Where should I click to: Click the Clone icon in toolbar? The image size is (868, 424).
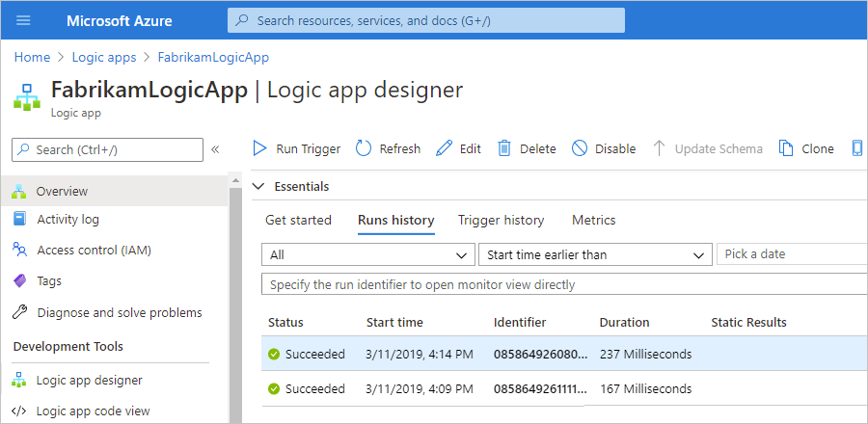click(786, 148)
